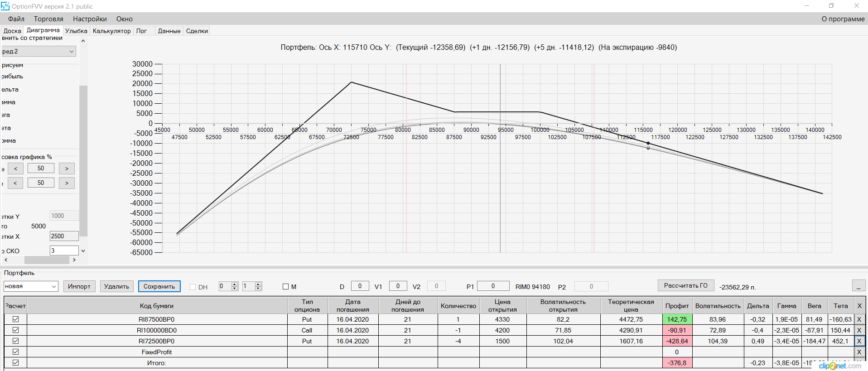Click the left panel horizontal scrollbar thumb

coord(47,260)
